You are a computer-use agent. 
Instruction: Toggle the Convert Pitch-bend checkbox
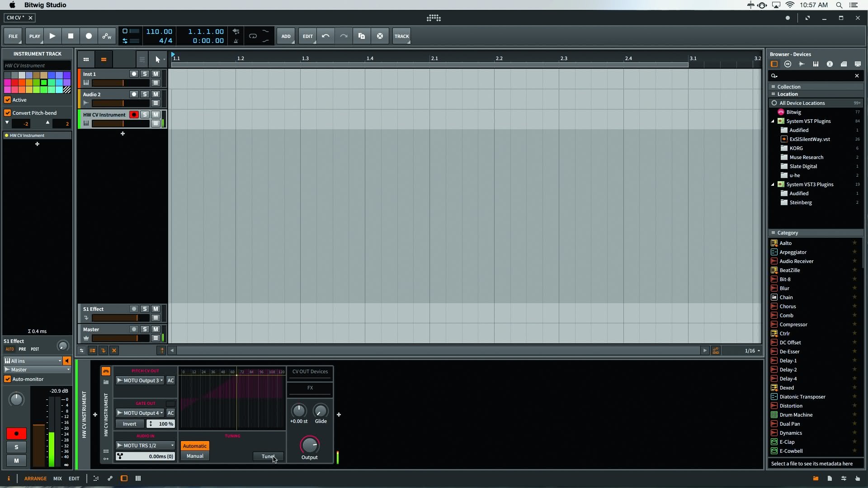coord(8,113)
